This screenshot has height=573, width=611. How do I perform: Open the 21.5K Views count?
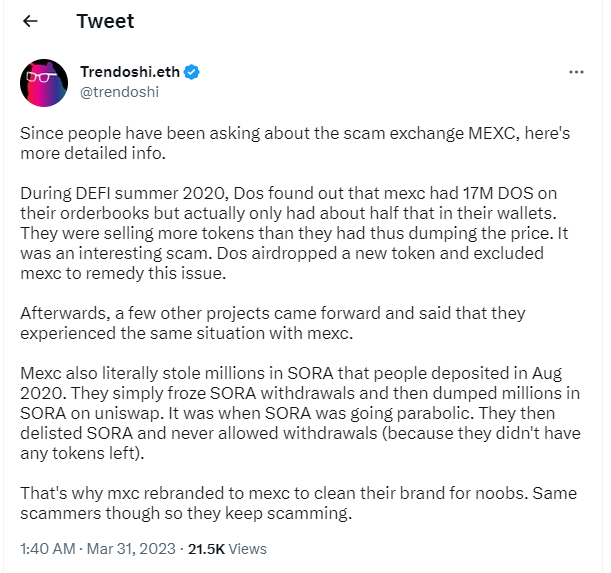[228, 549]
